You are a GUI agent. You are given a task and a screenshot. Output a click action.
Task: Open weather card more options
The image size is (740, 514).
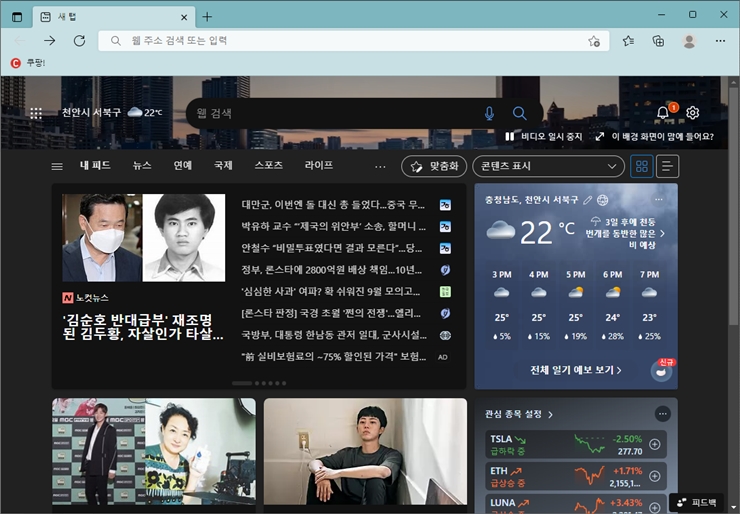(659, 200)
